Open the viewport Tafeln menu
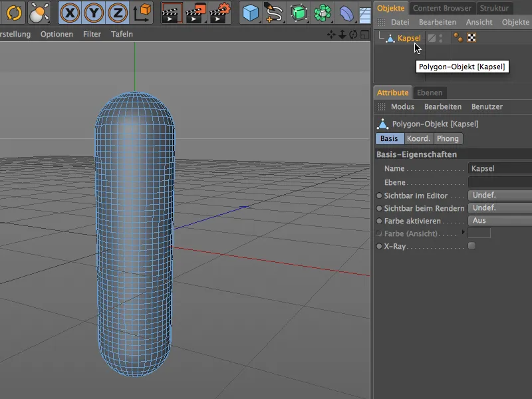 tap(122, 35)
